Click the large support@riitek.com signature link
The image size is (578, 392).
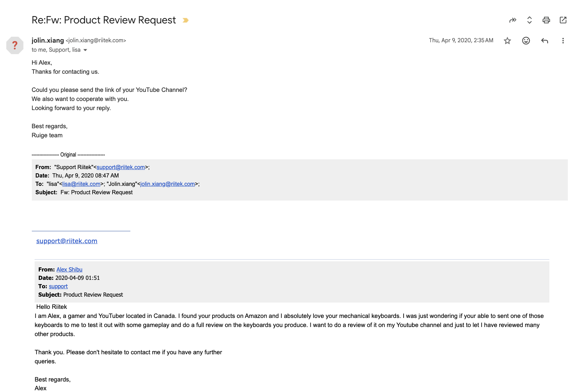coord(67,241)
